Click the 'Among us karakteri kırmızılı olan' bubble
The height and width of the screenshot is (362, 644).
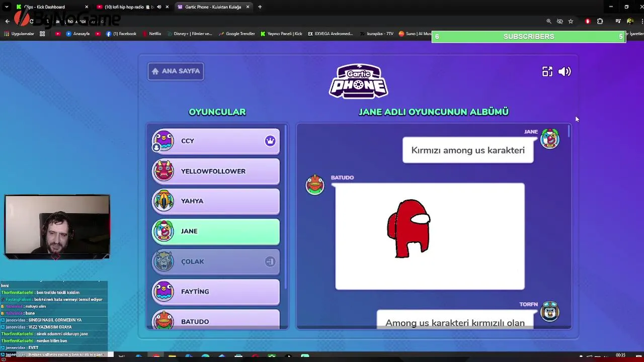pos(455,320)
